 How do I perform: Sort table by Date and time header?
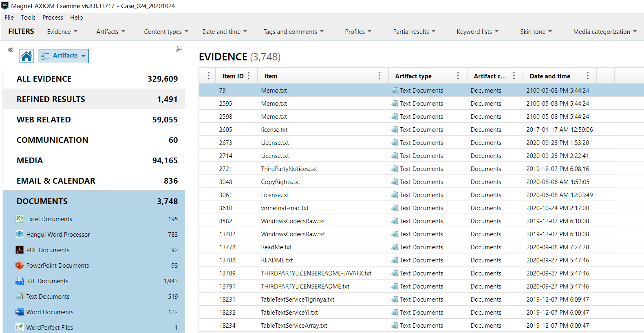pyautogui.click(x=550, y=76)
